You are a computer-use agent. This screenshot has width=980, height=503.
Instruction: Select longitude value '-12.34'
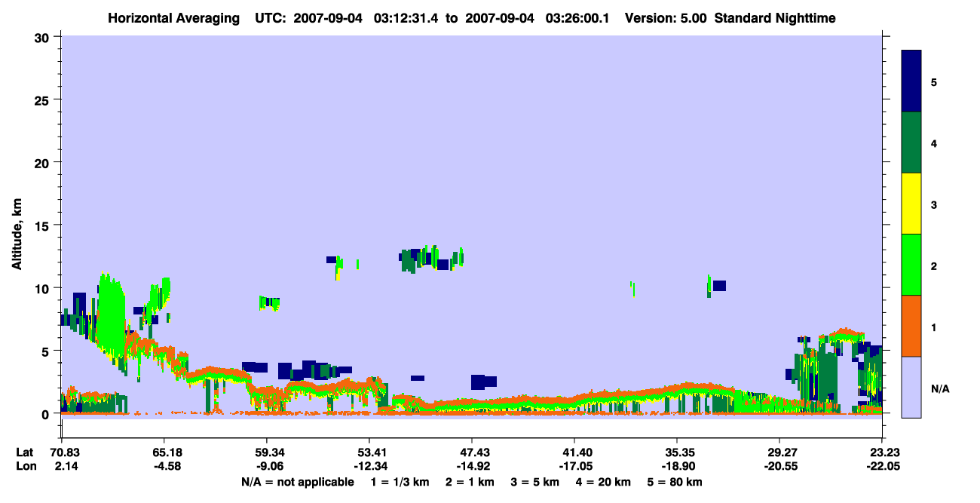tap(372, 466)
